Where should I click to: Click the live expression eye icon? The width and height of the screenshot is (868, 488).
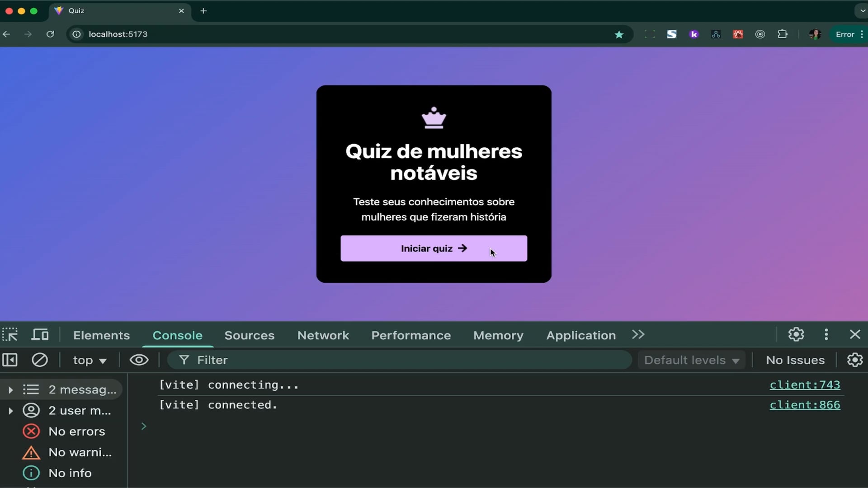pyautogui.click(x=139, y=360)
